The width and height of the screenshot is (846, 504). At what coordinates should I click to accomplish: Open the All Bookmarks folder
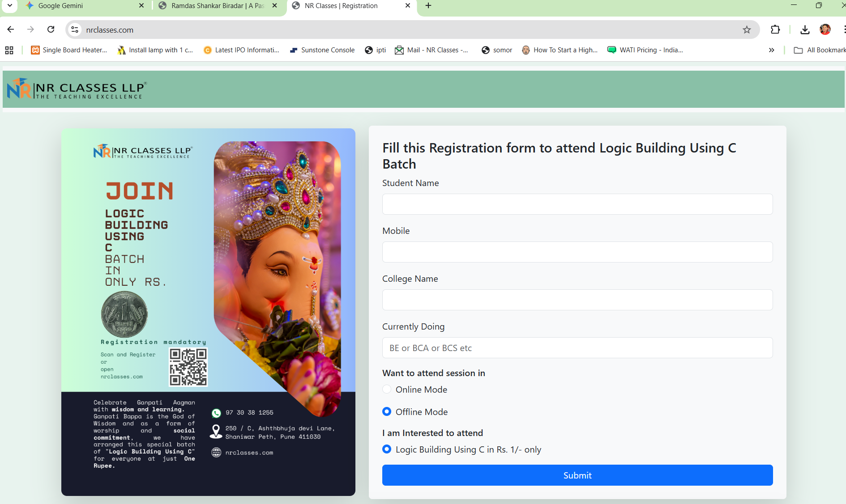click(820, 50)
